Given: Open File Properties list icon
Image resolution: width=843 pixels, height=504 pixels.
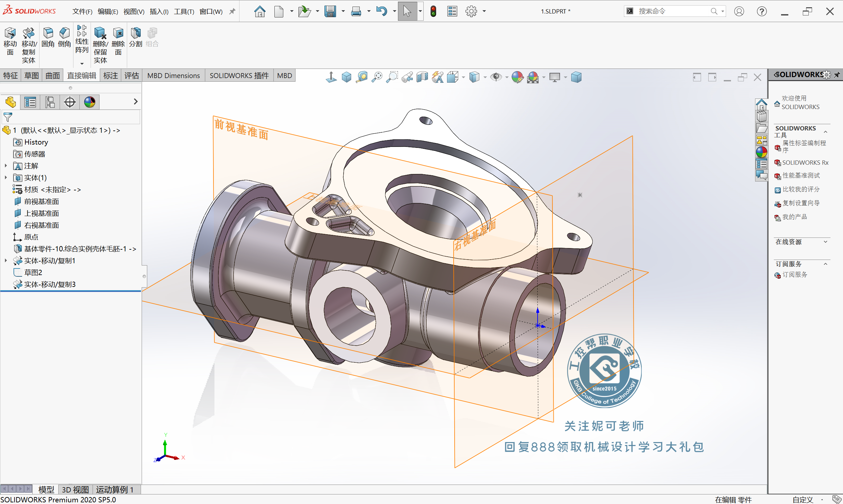Looking at the screenshot, I should pos(452,11).
